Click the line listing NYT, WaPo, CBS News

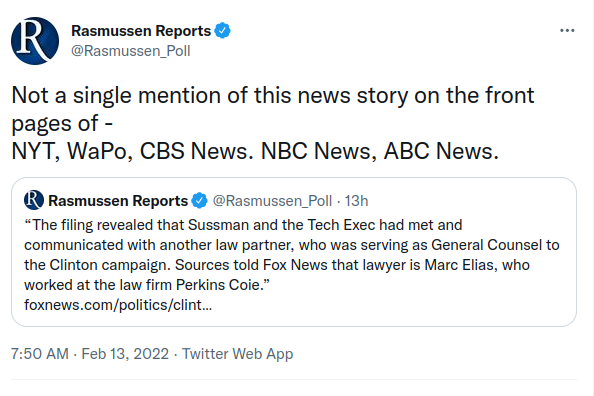[x=255, y=151]
